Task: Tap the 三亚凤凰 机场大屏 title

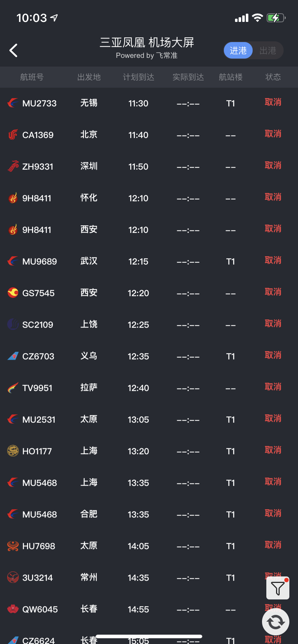Action: point(146,43)
